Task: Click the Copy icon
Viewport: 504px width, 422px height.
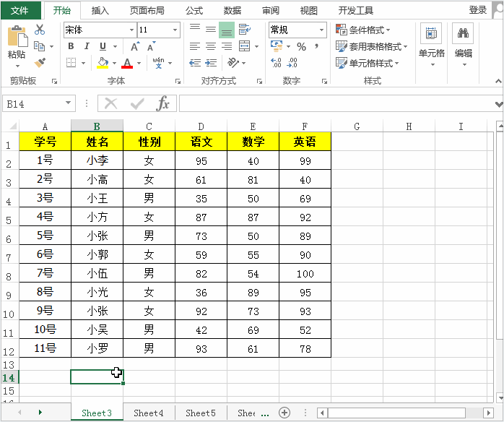Action: tap(40, 46)
